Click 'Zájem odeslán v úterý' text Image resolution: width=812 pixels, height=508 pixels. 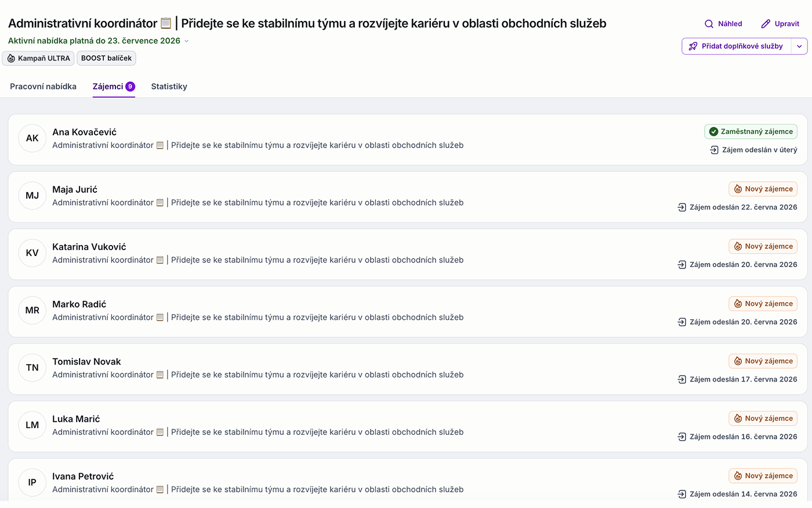tap(760, 150)
